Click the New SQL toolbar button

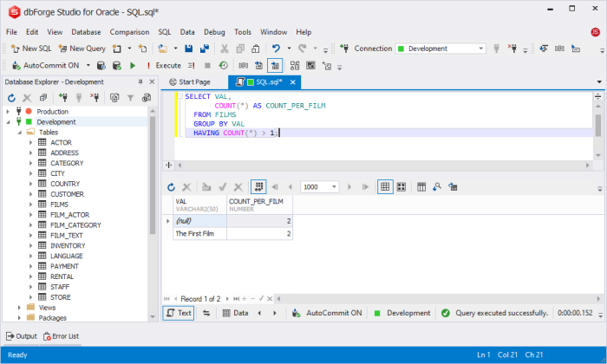[29, 49]
